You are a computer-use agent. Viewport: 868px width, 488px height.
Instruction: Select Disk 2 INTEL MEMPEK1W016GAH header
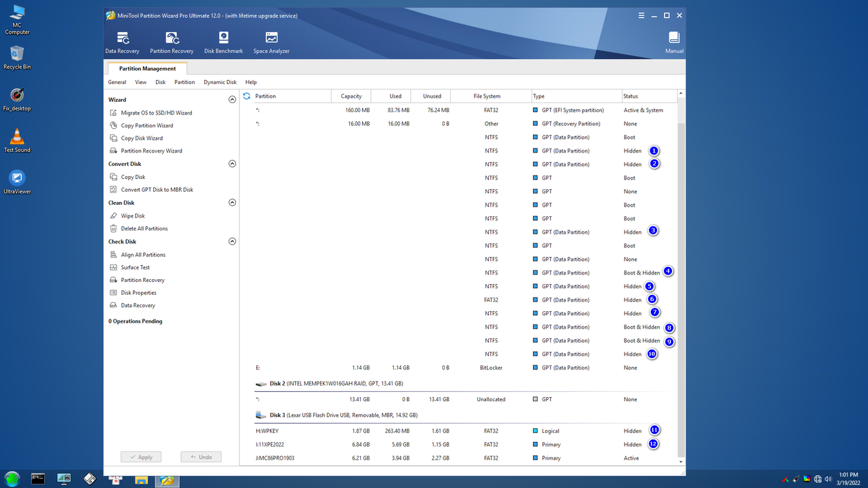pyautogui.click(x=458, y=384)
